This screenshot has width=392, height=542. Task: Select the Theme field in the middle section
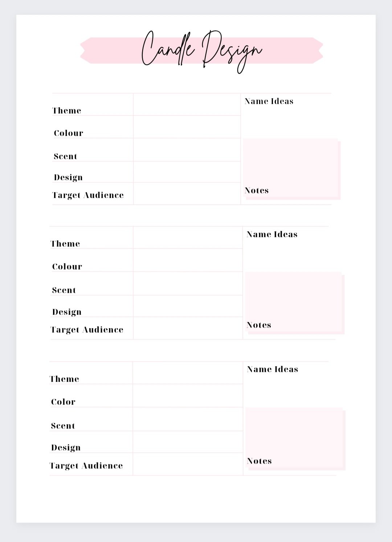point(187,238)
